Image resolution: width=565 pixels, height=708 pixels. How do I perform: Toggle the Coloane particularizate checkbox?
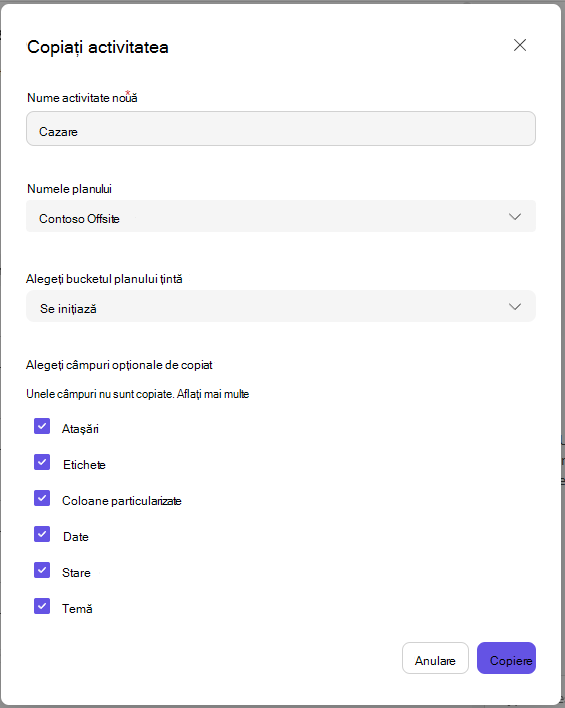coord(42,498)
